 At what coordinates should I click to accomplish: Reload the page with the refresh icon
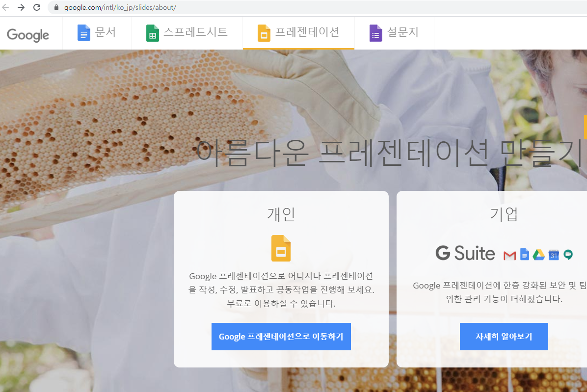pos(37,7)
